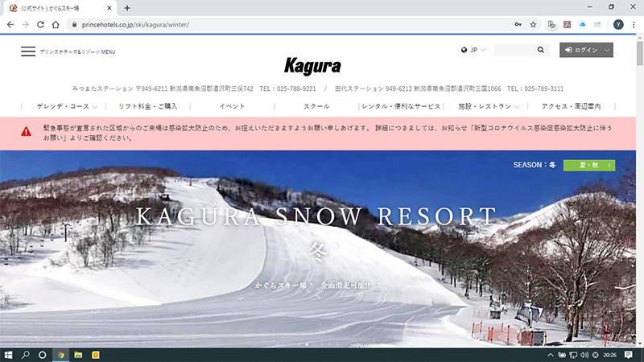Open the スクール menu item
Image resolution: width=644 pixels, height=362 pixels.
tap(316, 106)
